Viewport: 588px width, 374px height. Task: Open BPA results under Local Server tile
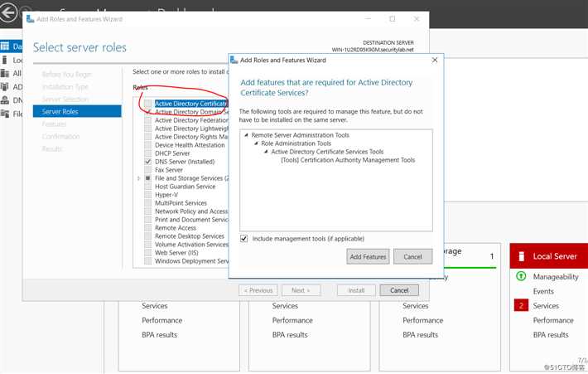551,334
